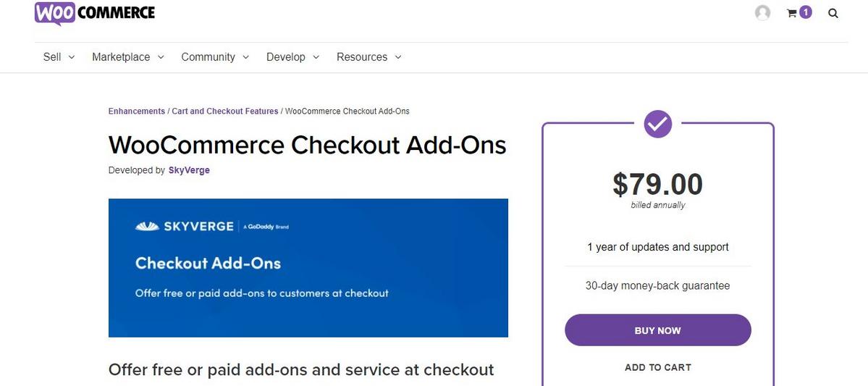Expand the Sell dropdown chevron
Viewport: 868px width, 386px height.
[x=72, y=57]
